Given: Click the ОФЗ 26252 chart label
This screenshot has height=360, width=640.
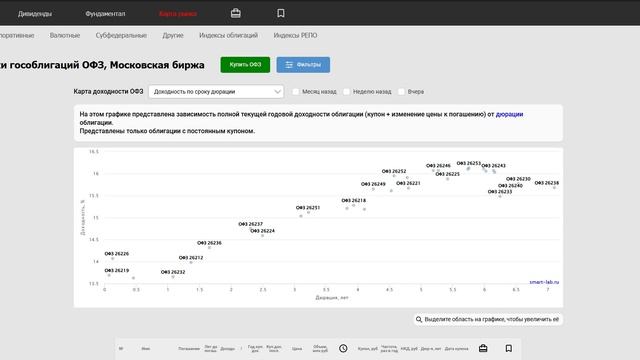Looking at the screenshot, I should 394,171.
